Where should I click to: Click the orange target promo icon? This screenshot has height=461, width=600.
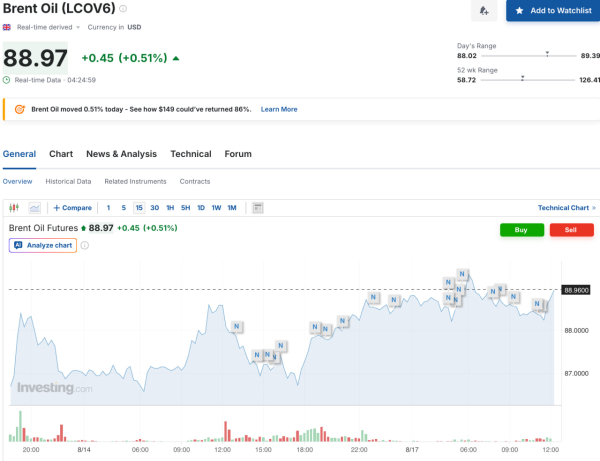20,109
